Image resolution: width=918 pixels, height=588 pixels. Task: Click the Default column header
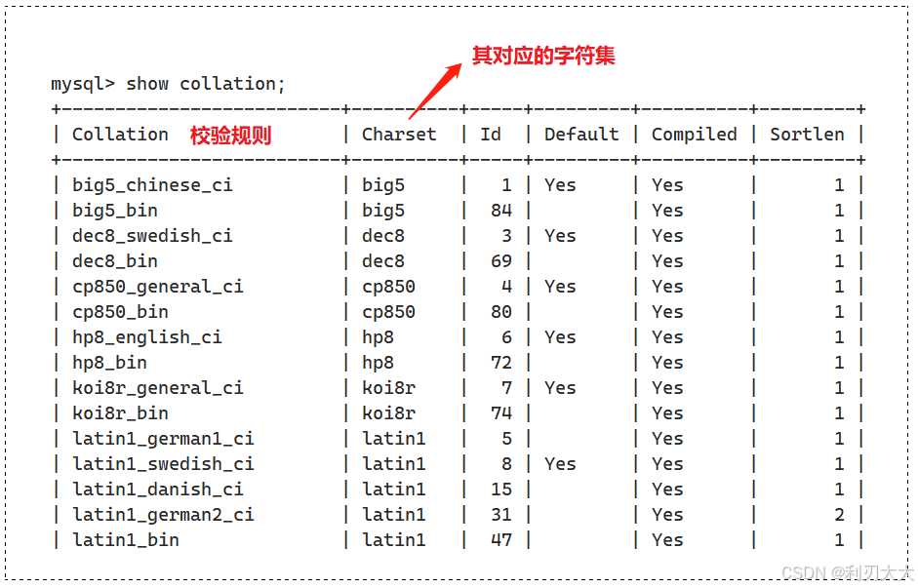tap(581, 135)
